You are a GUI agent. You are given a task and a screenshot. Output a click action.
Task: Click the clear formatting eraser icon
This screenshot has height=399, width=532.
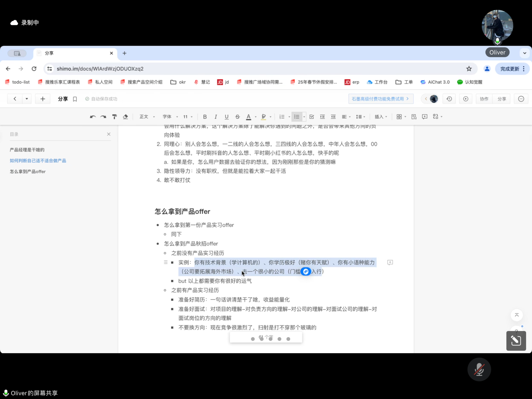(125, 117)
